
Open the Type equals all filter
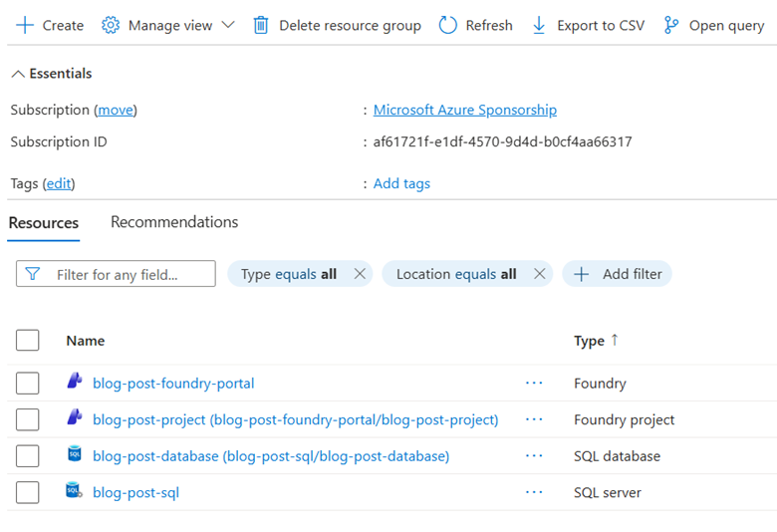pos(289,274)
